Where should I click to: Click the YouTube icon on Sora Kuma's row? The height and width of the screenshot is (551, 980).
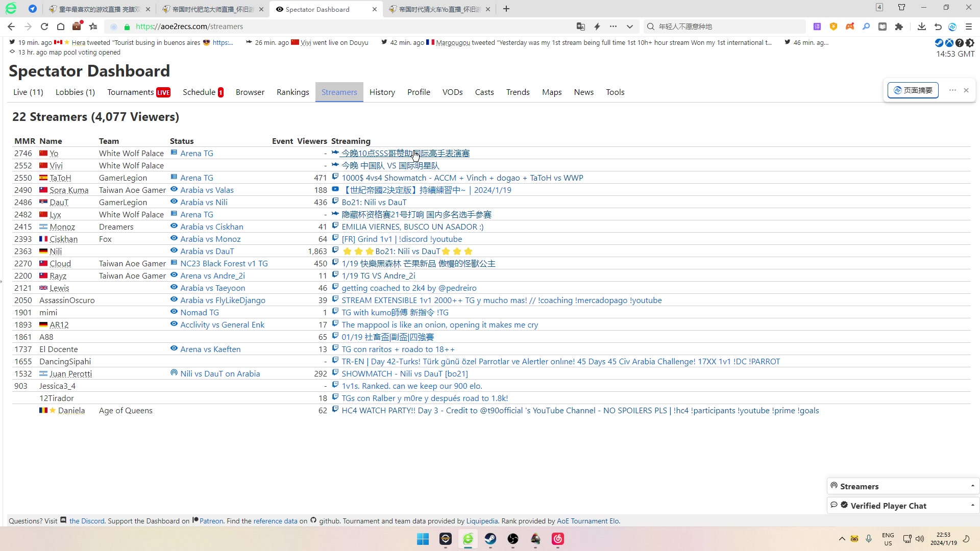click(x=335, y=189)
